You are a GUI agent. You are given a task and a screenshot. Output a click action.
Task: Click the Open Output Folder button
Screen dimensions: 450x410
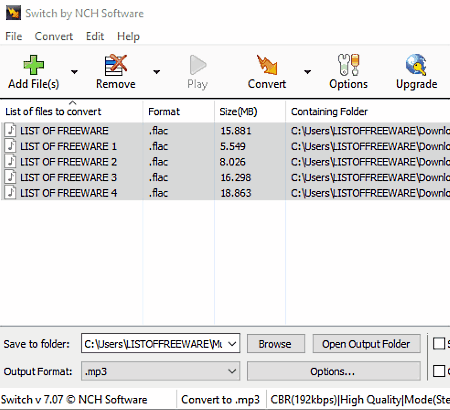click(x=366, y=344)
